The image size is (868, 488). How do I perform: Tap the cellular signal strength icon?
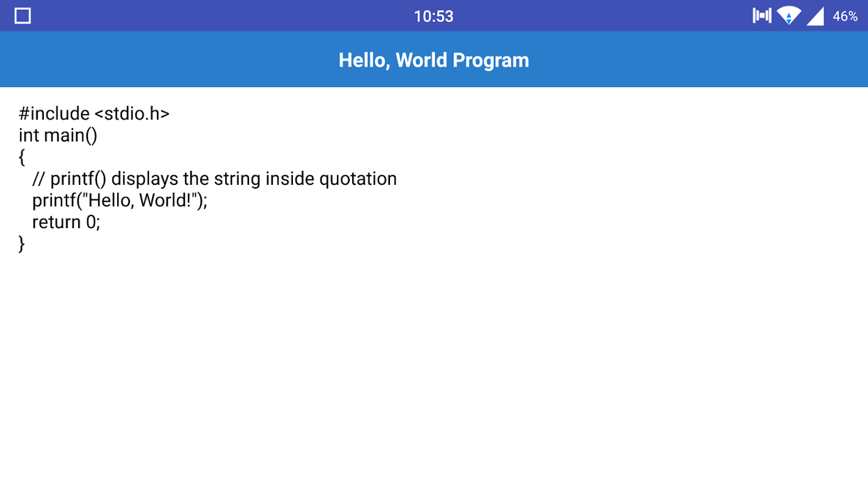coord(815,16)
